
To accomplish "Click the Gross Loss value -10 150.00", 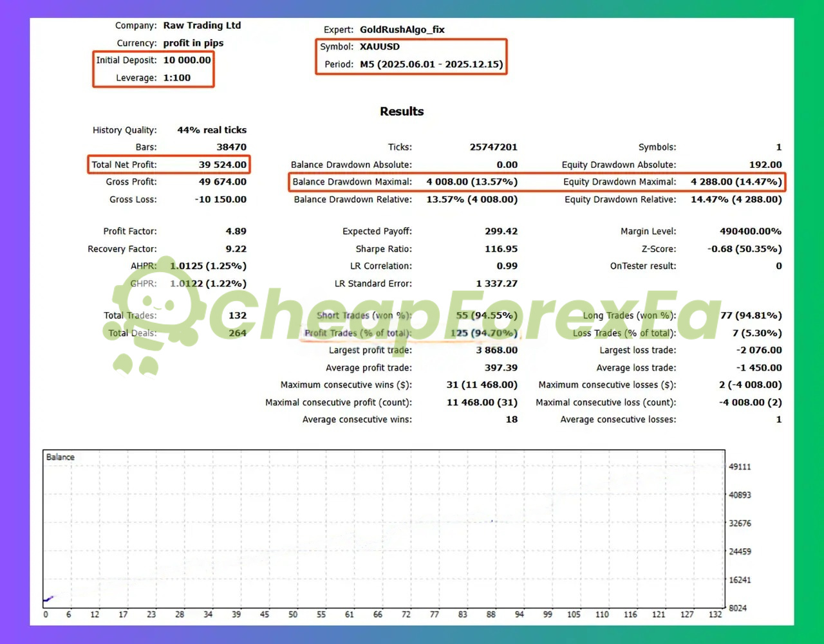I will tap(221, 199).
